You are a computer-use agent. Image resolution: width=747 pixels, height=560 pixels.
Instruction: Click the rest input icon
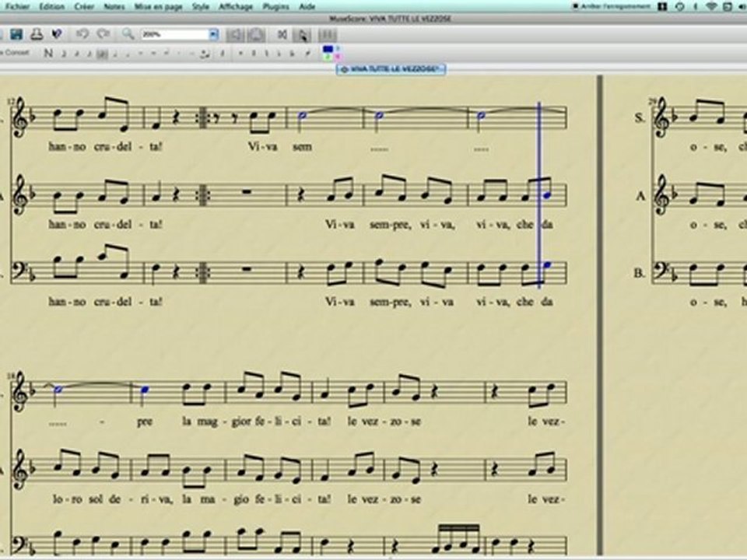point(222,54)
